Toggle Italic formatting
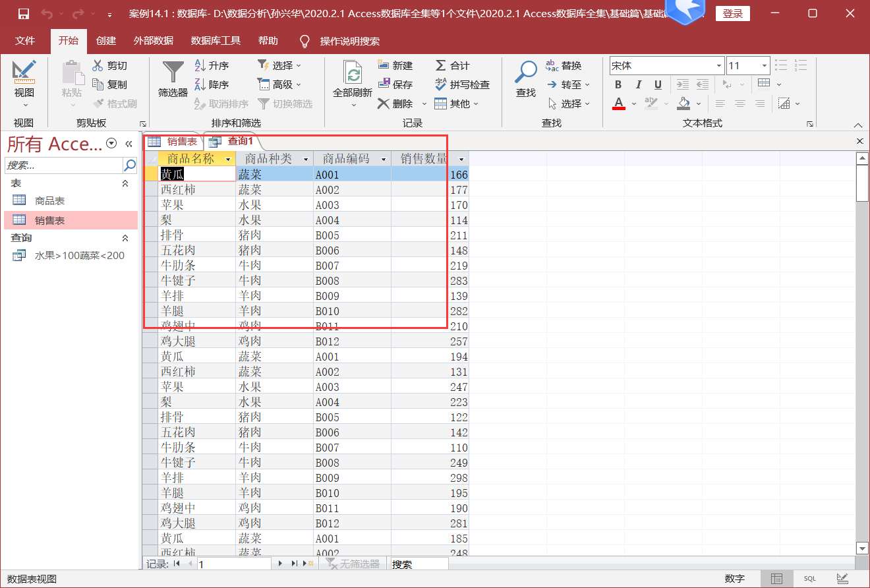This screenshot has width=870, height=588. click(x=638, y=84)
